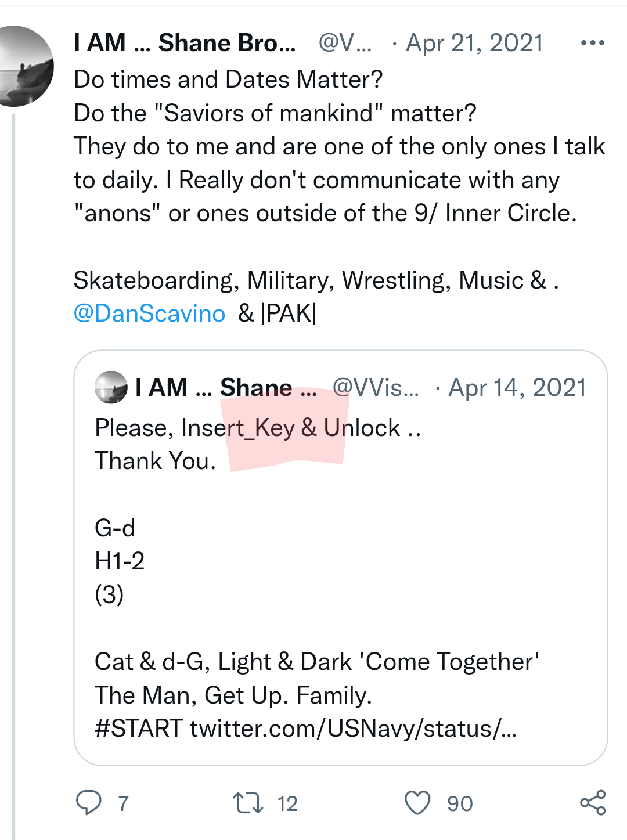Click the Apr 21, 2021 timestamp
This screenshot has height=840, width=627.
pyautogui.click(x=474, y=43)
